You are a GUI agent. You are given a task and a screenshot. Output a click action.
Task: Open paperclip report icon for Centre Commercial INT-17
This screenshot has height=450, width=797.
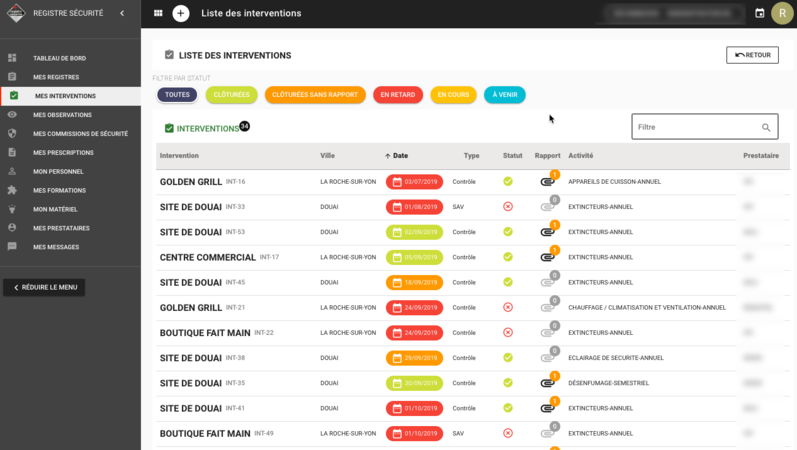click(x=548, y=256)
